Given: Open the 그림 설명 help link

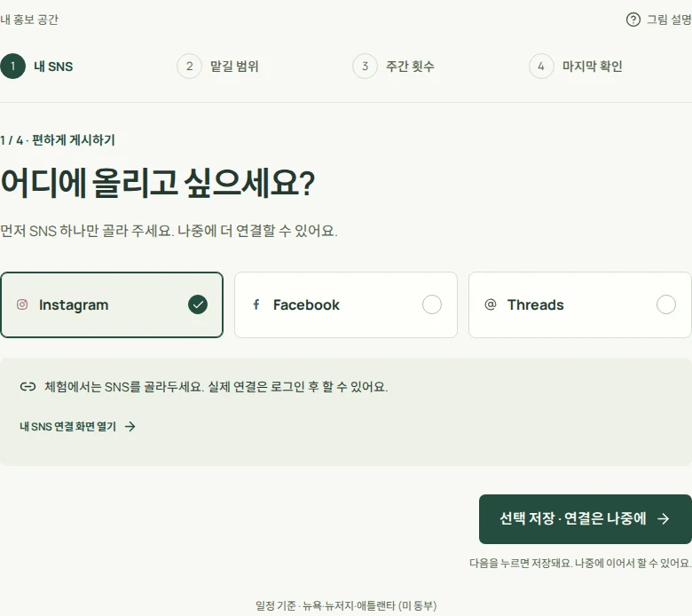Looking at the screenshot, I should point(659,20).
